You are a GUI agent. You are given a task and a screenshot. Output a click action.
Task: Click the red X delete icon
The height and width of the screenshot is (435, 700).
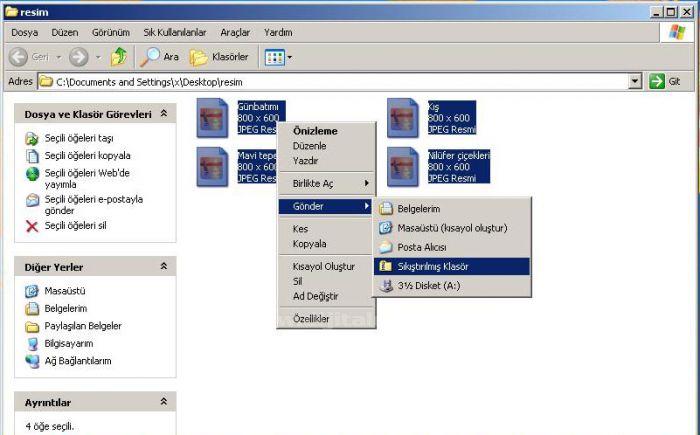click(32, 226)
